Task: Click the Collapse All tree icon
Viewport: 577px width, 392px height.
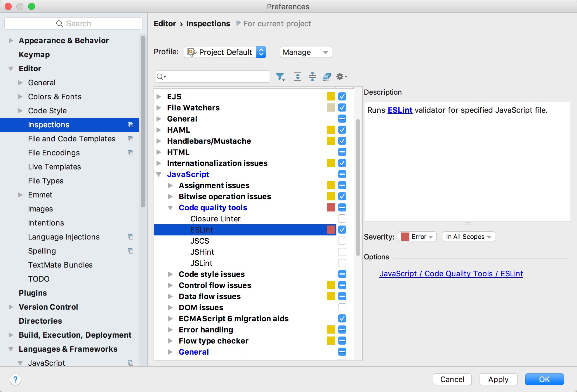Action: tap(312, 77)
